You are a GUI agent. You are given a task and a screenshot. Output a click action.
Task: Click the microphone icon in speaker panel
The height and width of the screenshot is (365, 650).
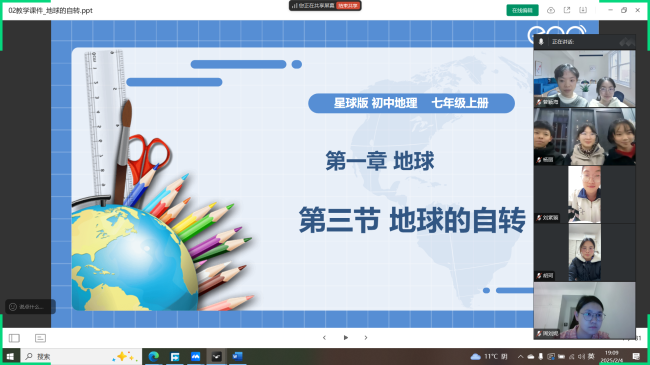pos(541,41)
